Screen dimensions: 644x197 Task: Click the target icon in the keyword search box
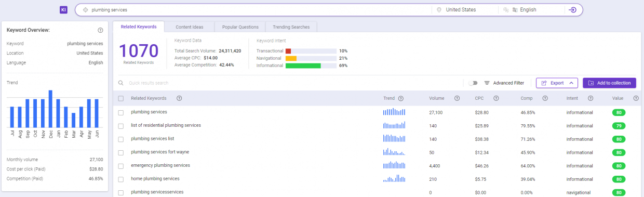[86, 10]
